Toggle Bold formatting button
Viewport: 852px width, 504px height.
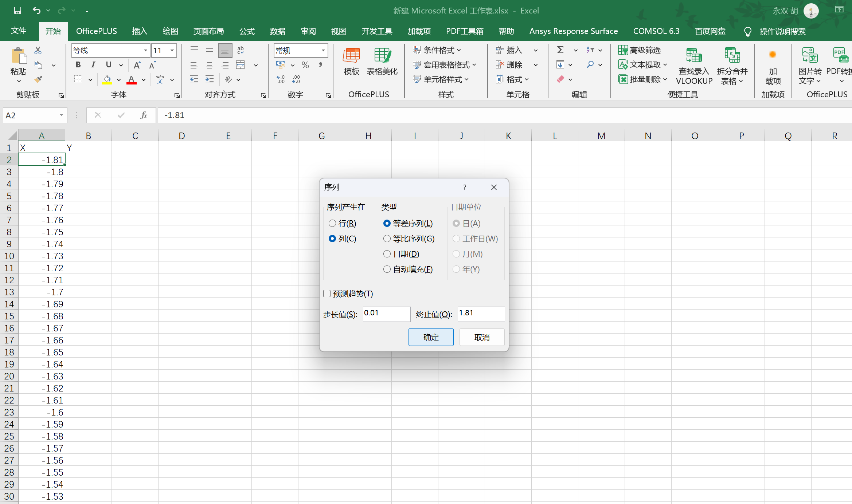pos(78,65)
